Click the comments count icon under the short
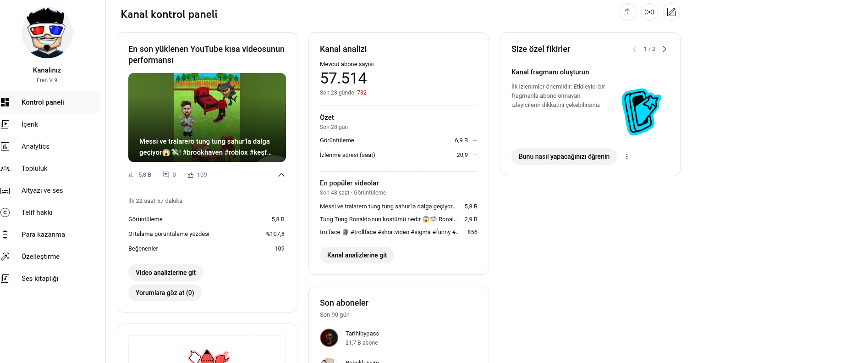 coord(166,175)
